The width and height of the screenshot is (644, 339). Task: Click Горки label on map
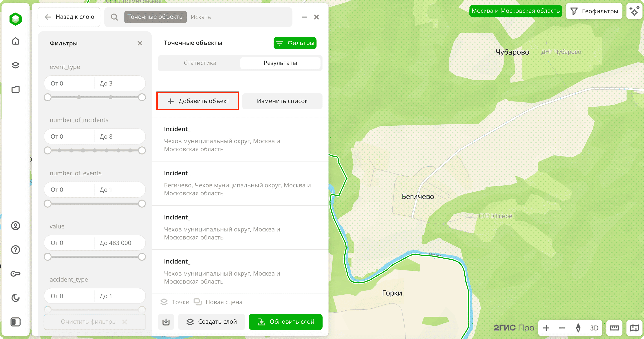[x=392, y=293]
